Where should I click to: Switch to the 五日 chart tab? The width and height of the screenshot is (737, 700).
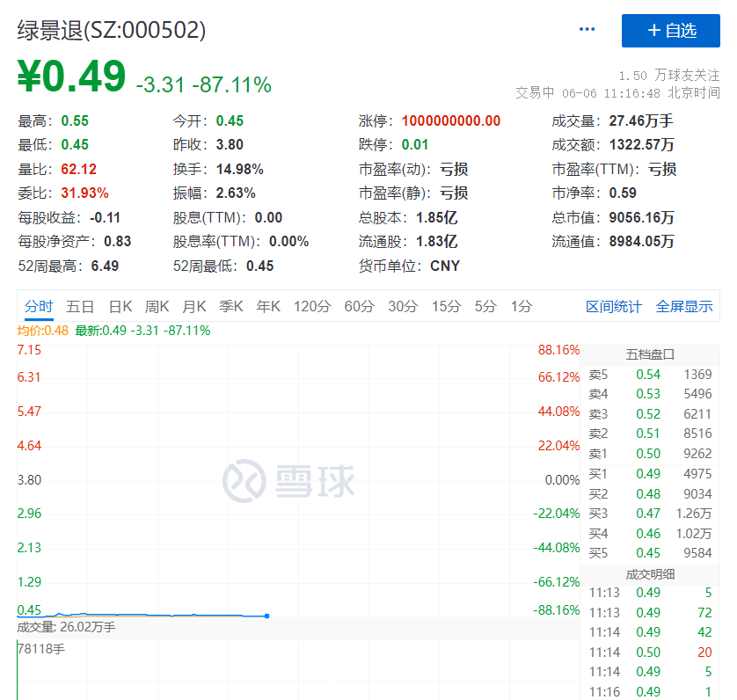click(x=80, y=307)
